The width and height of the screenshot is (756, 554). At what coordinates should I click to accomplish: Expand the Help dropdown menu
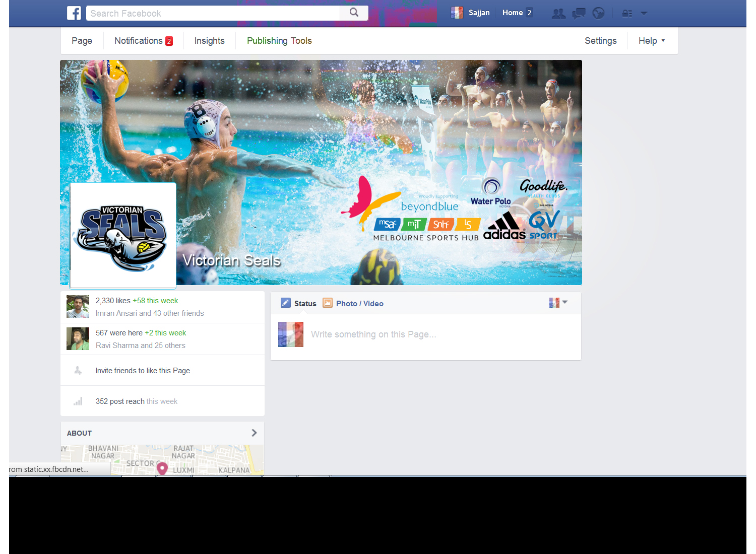[x=651, y=41]
